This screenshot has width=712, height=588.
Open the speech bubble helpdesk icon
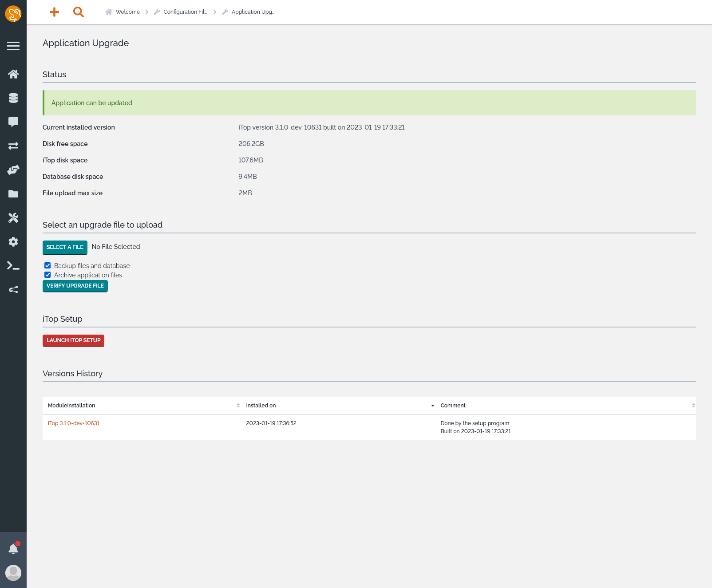(x=13, y=122)
